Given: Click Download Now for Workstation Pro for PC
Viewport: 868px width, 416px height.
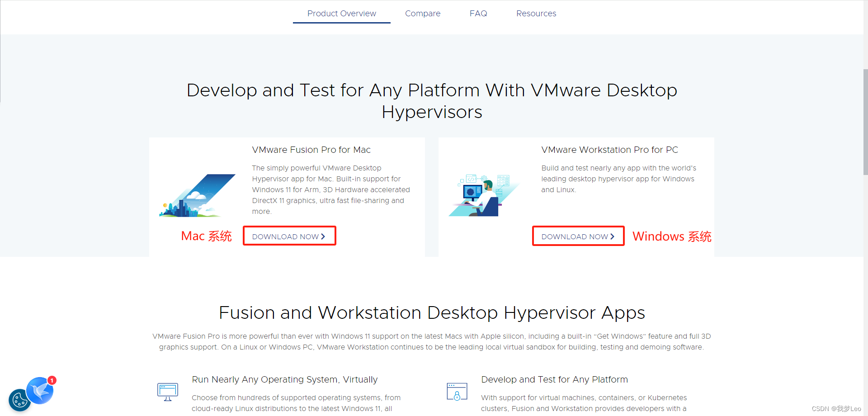Looking at the screenshot, I should pos(578,236).
